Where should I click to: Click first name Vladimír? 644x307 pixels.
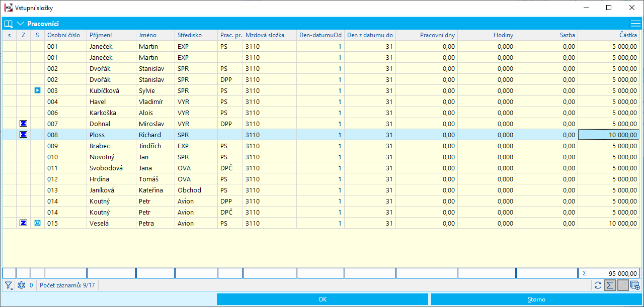click(155, 101)
